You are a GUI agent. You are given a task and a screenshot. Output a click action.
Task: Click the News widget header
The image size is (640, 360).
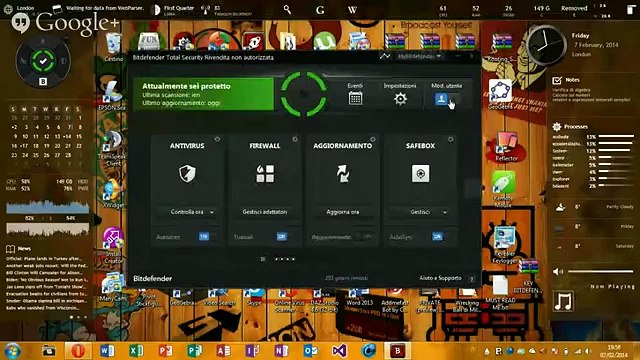click(x=19, y=248)
